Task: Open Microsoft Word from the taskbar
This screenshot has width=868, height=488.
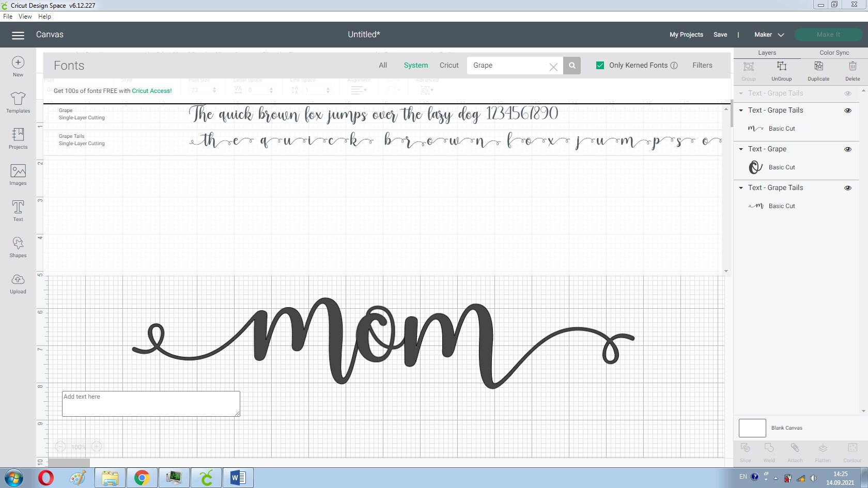Action: pyautogui.click(x=238, y=478)
